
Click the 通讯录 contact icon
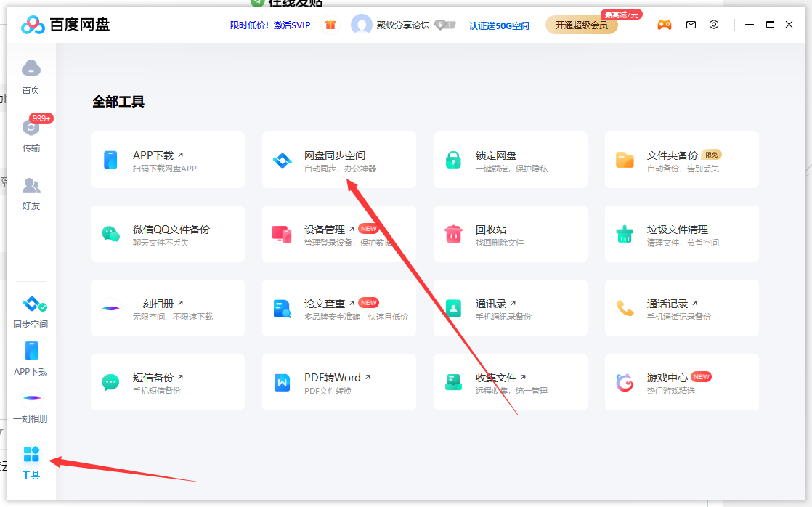454,308
